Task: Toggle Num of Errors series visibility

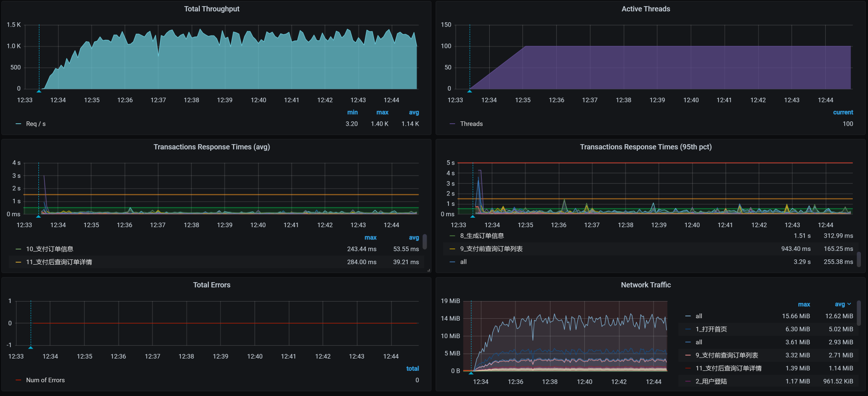Action: [45, 380]
